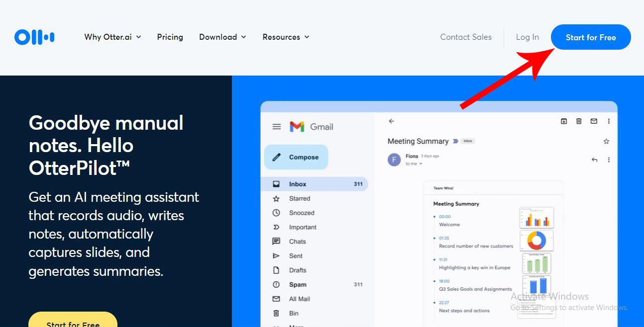Expand the 'to me' recipient details chevron
The image size is (644, 327).
point(421,163)
